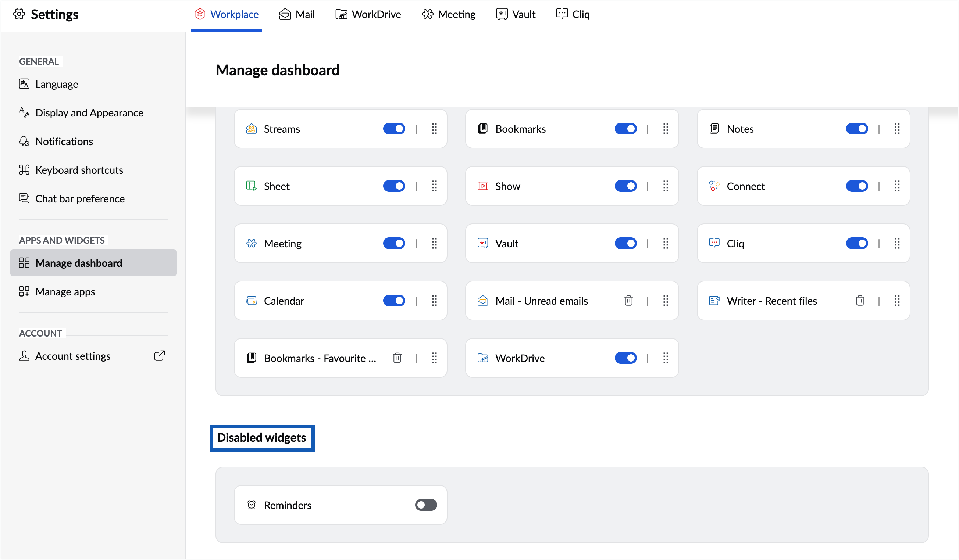This screenshot has width=959, height=560.
Task: Click the Reminders widget label
Action: point(288,506)
